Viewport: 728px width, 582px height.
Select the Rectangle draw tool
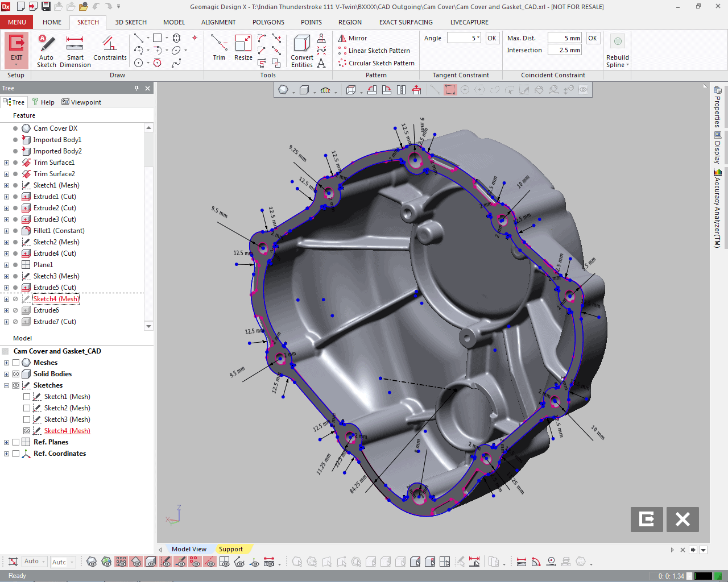[x=158, y=38]
